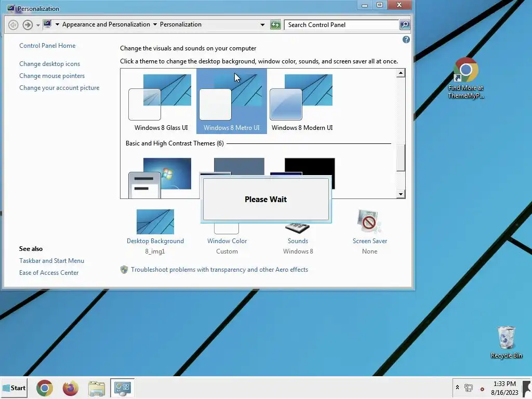Viewport: 532px width, 399px height.
Task: Open the Recycle Bin desktop icon
Action: click(x=506, y=342)
